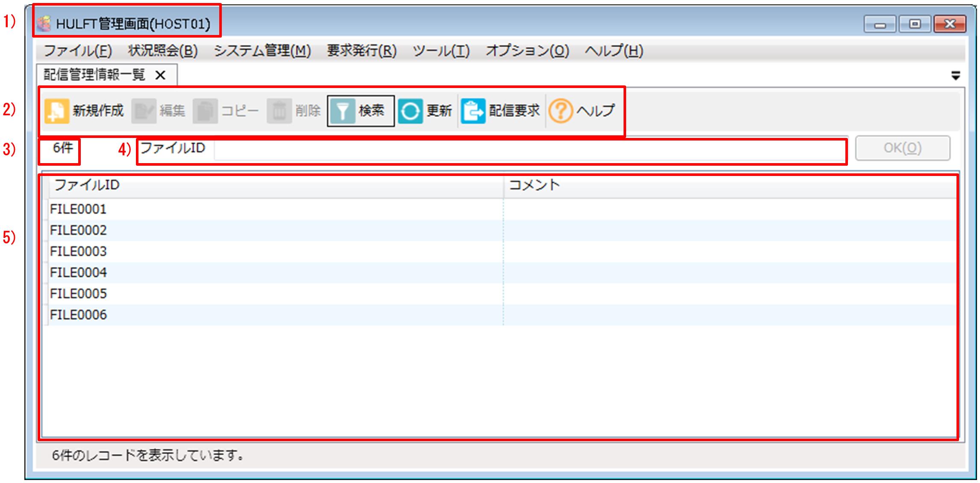The image size is (980, 483).
Task: Click the 新規作成 (New) toolbar icon
Action: coord(57,111)
